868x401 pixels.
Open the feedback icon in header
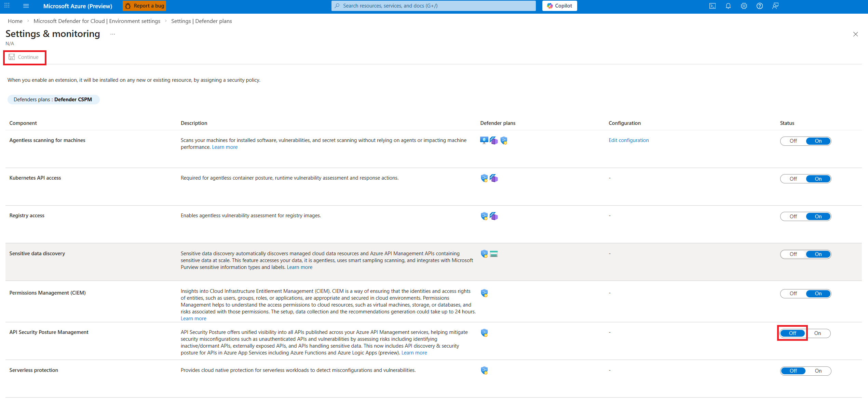(x=775, y=6)
